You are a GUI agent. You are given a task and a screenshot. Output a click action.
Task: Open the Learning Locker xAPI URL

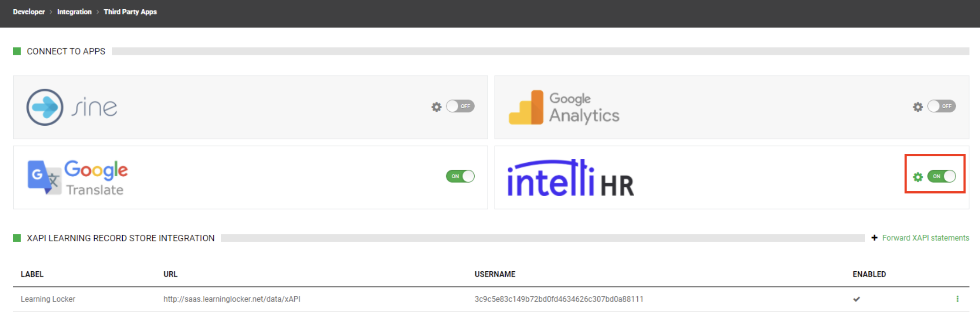tap(232, 299)
